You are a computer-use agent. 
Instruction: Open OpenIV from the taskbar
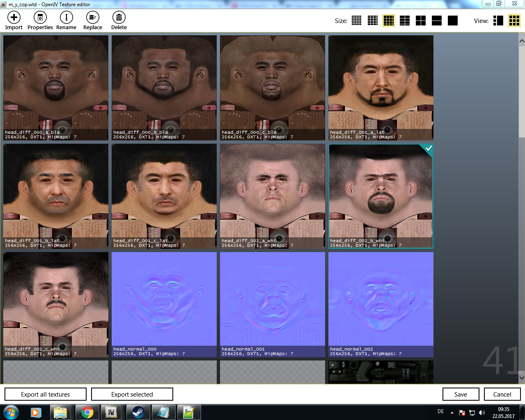112,412
